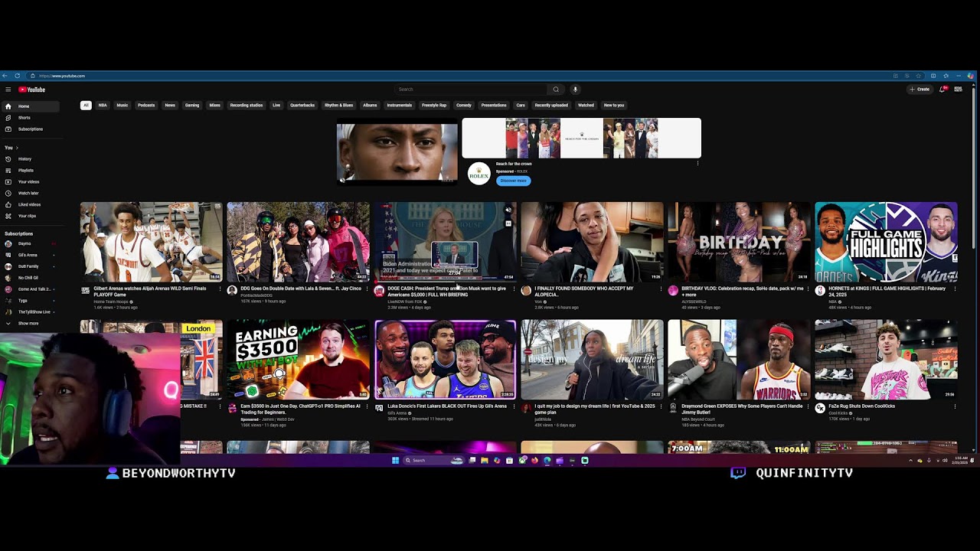Select the Music filter chip
This screenshot has width=980, height=551.
pos(122,105)
